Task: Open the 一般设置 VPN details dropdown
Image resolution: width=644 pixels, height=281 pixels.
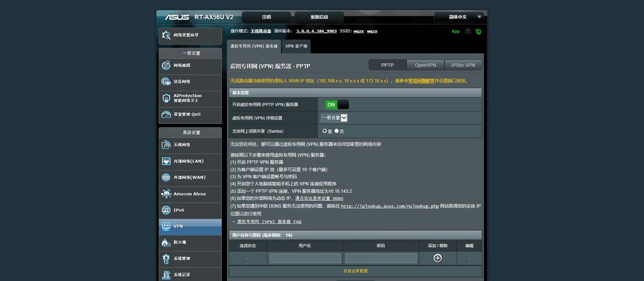Action: pyautogui.click(x=335, y=118)
